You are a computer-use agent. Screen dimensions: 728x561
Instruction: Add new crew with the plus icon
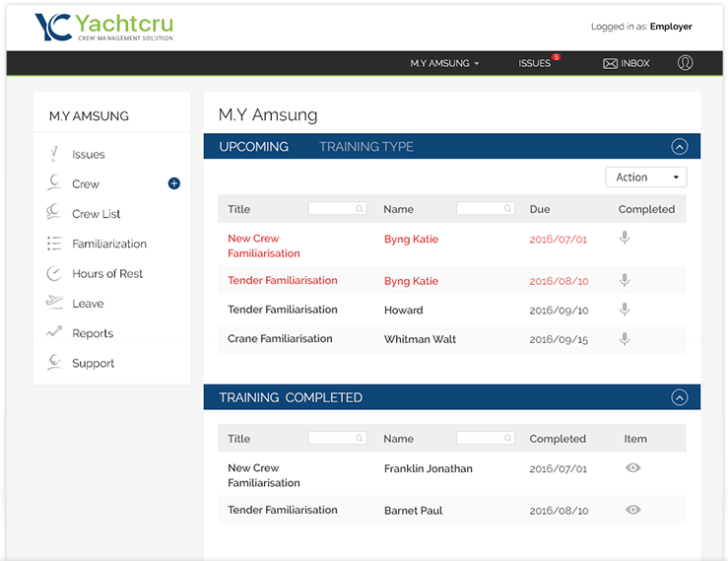tap(174, 183)
